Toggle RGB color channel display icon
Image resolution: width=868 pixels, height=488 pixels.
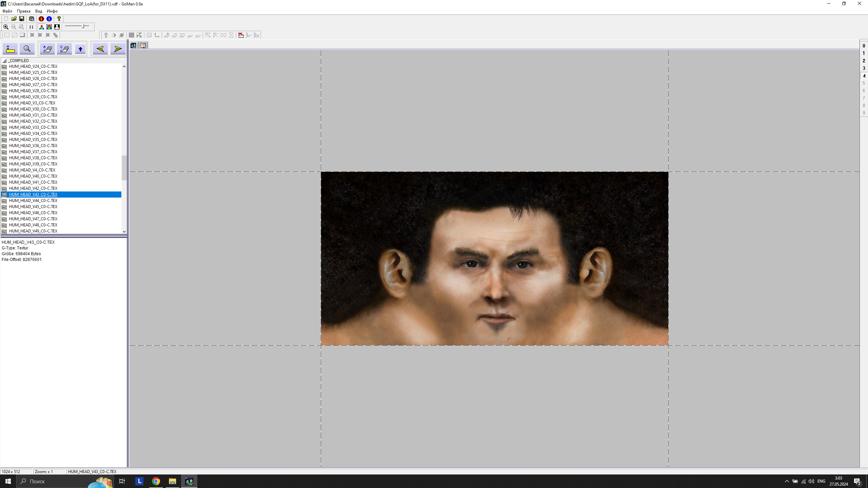[x=41, y=27]
